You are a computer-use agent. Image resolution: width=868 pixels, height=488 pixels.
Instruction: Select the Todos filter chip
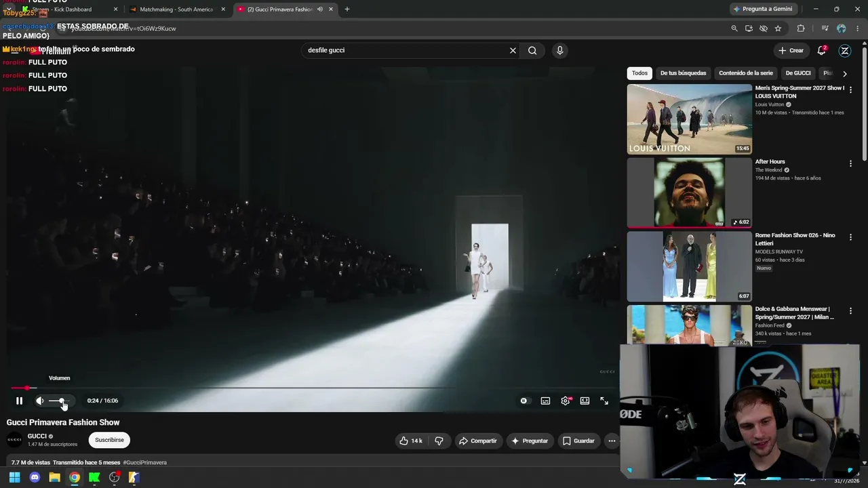639,73
